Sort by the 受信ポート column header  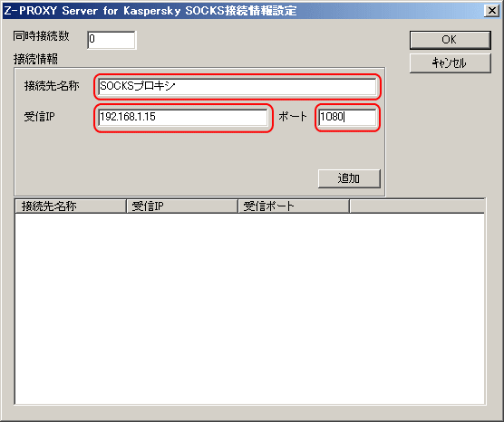coord(294,206)
